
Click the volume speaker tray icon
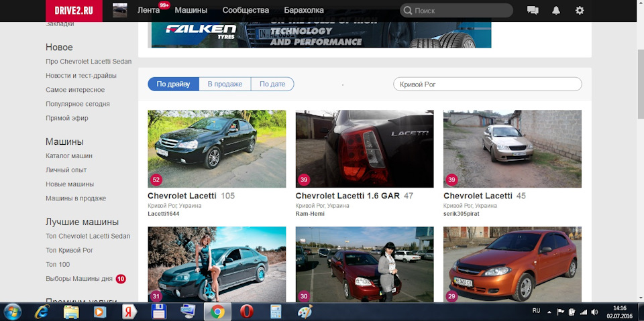click(594, 312)
